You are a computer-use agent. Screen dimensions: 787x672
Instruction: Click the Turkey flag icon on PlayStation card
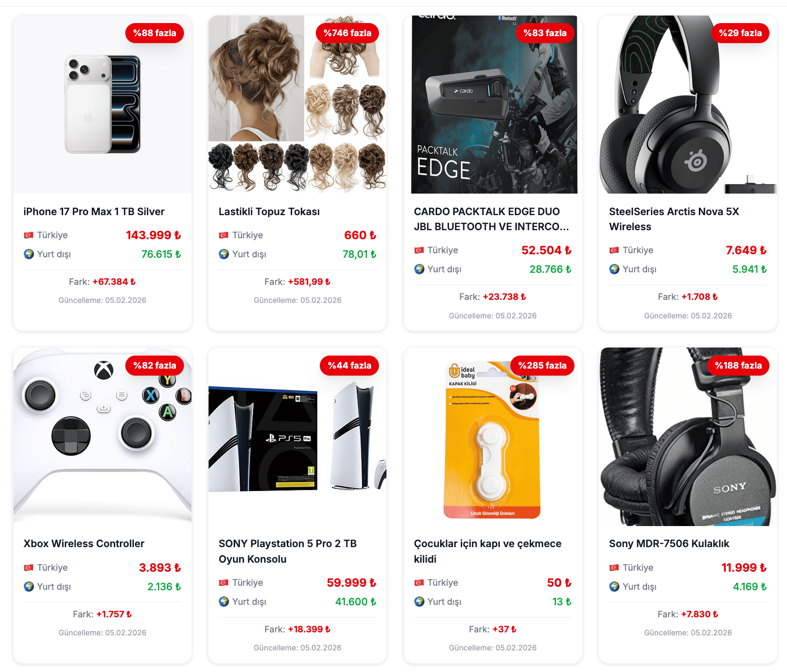tap(224, 583)
